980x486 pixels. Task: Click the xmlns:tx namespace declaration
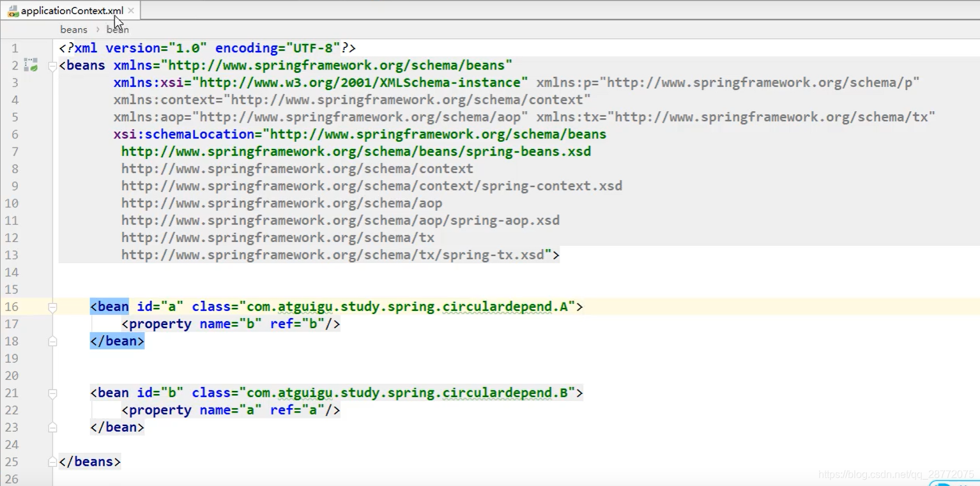736,117
